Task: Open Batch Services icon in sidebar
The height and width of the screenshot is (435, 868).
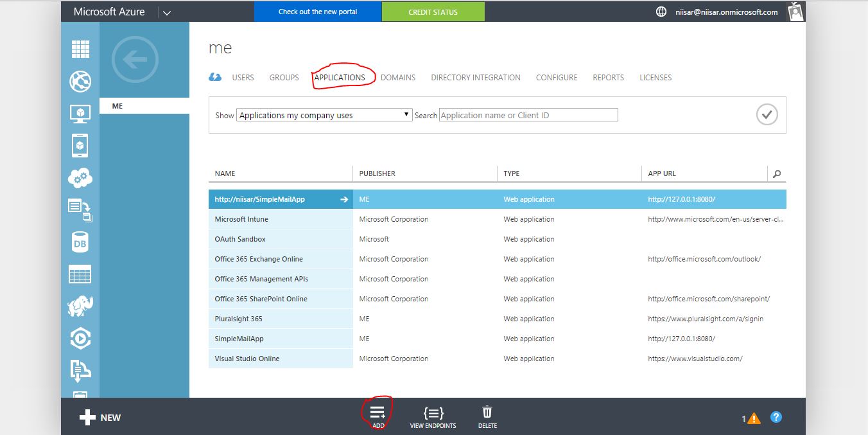Action: click(x=80, y=210)
